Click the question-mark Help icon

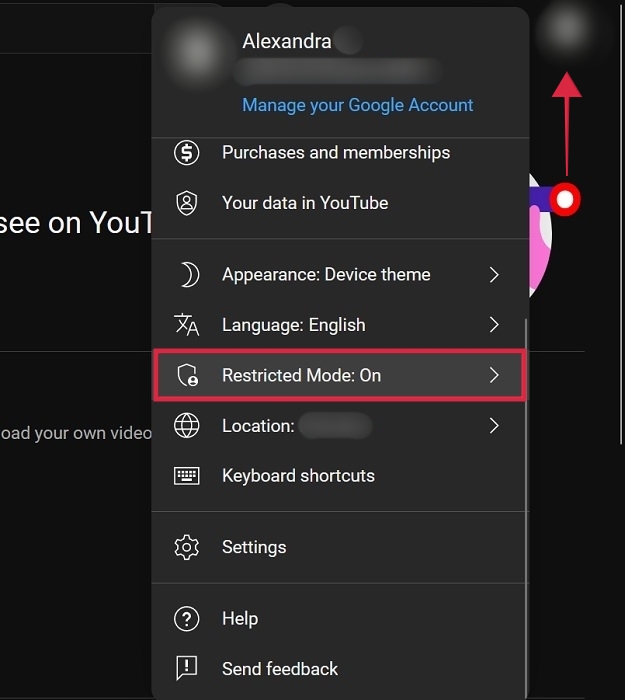[187, 619]
